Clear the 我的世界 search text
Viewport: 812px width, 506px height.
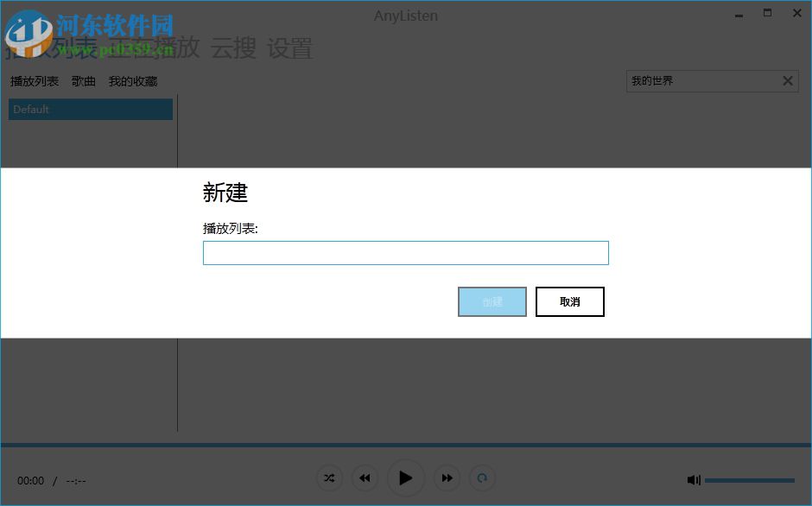coord(787,80)
